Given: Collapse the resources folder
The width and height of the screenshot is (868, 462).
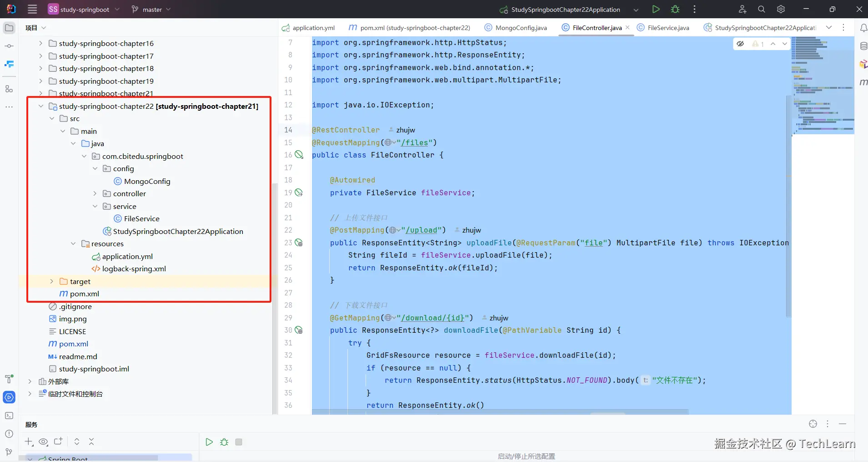Looking at the screenshot, I should coord(73,244).
